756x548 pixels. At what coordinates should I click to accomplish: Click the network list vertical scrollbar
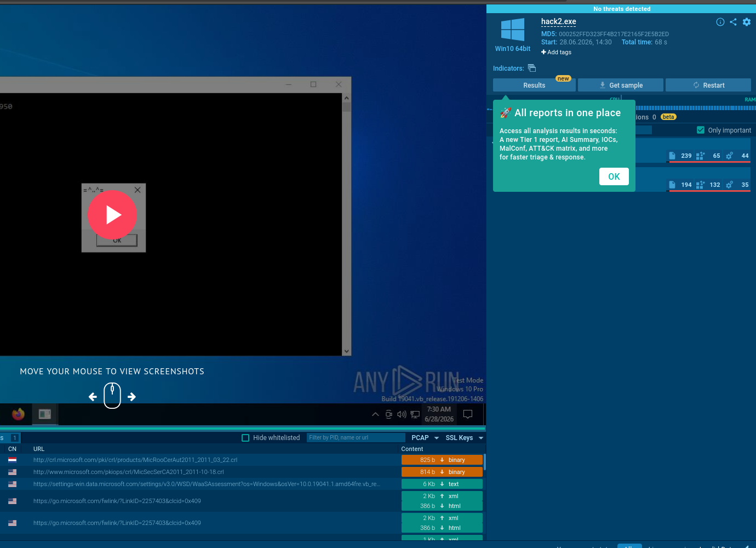click(484, 462)
